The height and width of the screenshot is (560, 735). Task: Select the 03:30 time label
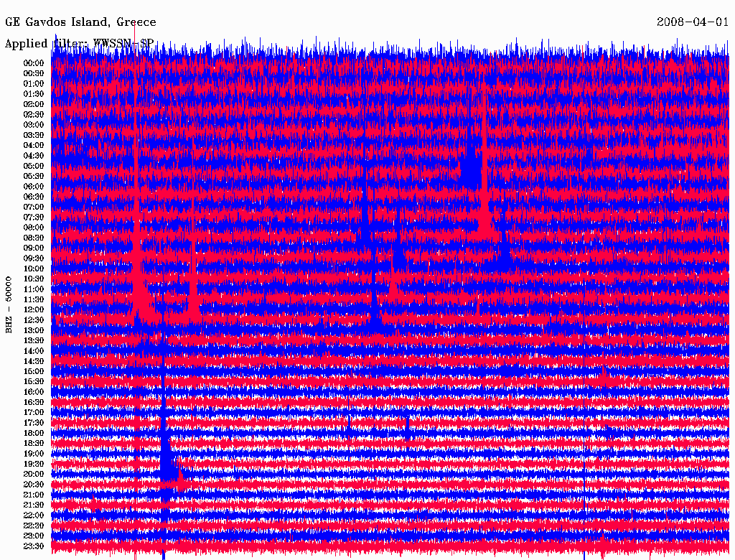[34, 135]
